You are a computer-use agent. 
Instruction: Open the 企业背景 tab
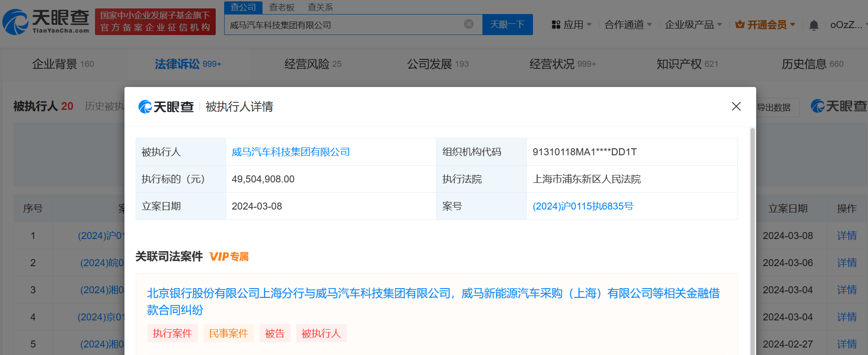(63, 64)
